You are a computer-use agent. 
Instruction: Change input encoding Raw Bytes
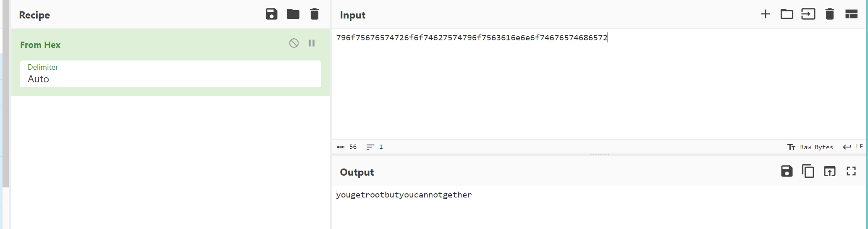coord(810,147)
